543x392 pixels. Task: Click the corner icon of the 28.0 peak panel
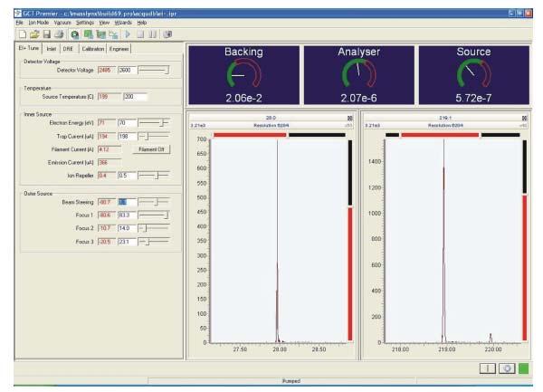coord(350,118)
